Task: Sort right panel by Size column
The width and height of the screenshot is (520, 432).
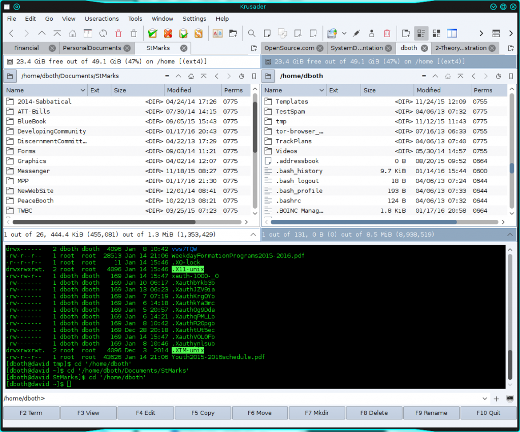Action: click(386, 90)
